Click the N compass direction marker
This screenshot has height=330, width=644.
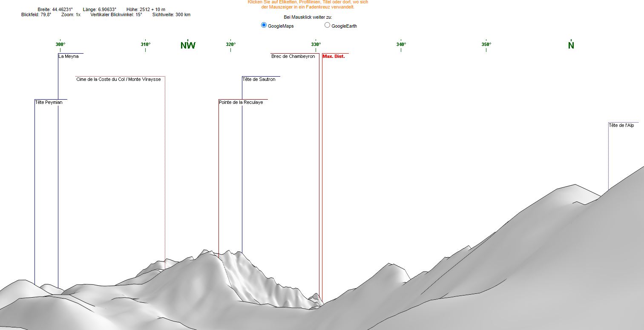[x=571, y=46]
